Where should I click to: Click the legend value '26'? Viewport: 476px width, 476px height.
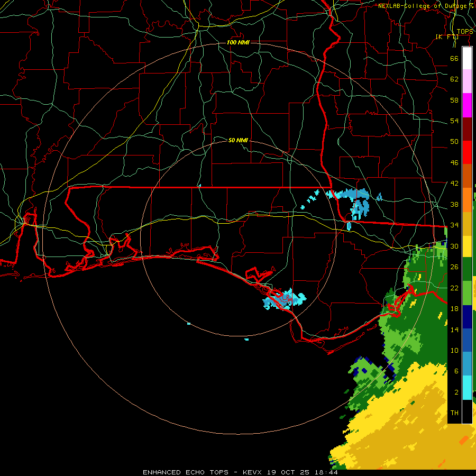pos(454,267)
